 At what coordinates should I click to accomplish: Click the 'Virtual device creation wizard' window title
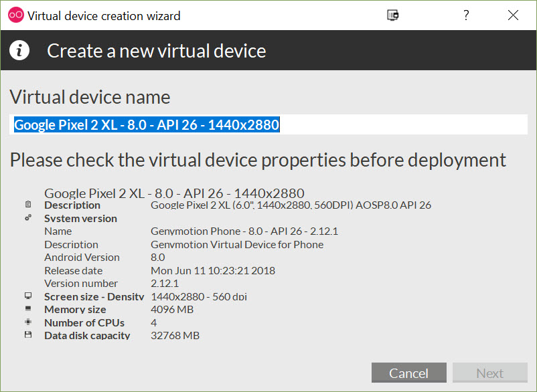click(x=104, y=16)
